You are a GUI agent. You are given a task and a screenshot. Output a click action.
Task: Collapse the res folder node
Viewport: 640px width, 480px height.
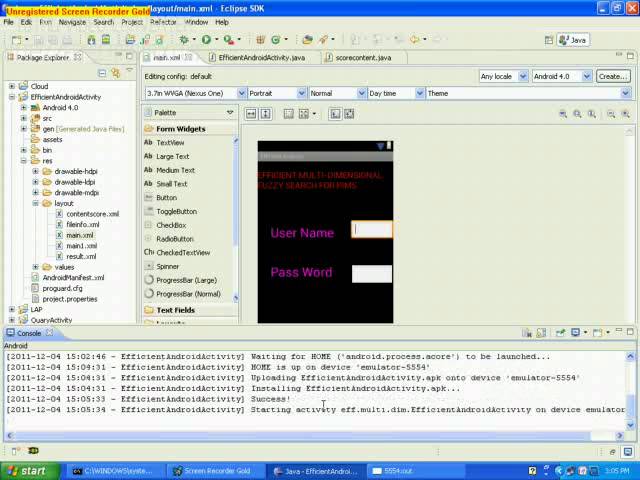[x=24, y=161]
